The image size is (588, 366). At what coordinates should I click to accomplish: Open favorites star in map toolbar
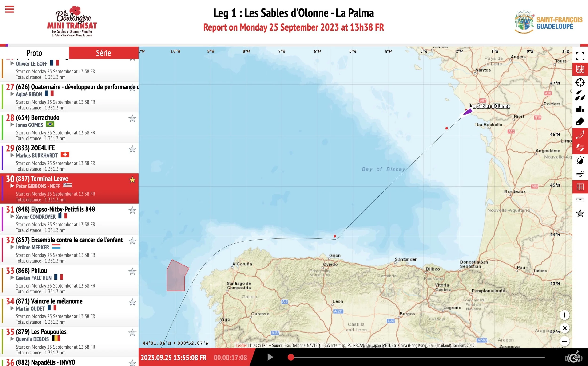coord(580,213)
